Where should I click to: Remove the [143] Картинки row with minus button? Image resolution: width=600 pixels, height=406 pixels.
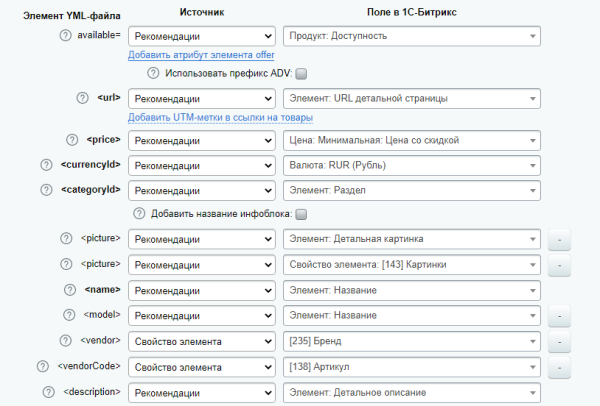559,265
